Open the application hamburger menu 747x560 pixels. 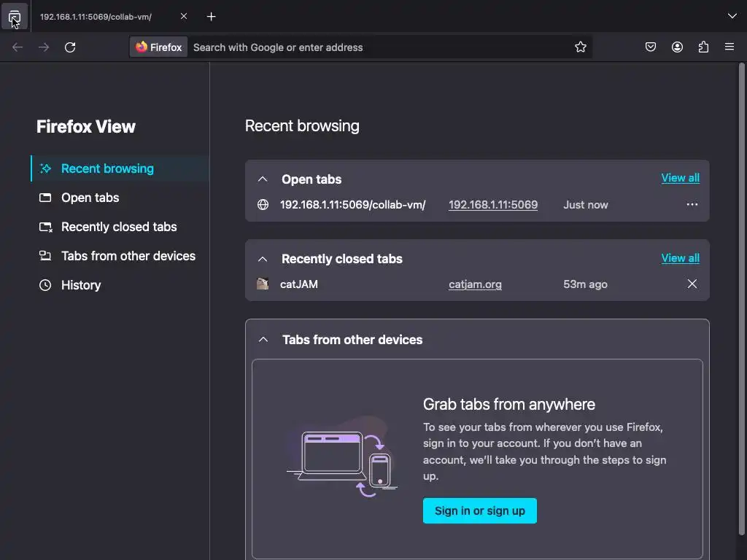729,47
